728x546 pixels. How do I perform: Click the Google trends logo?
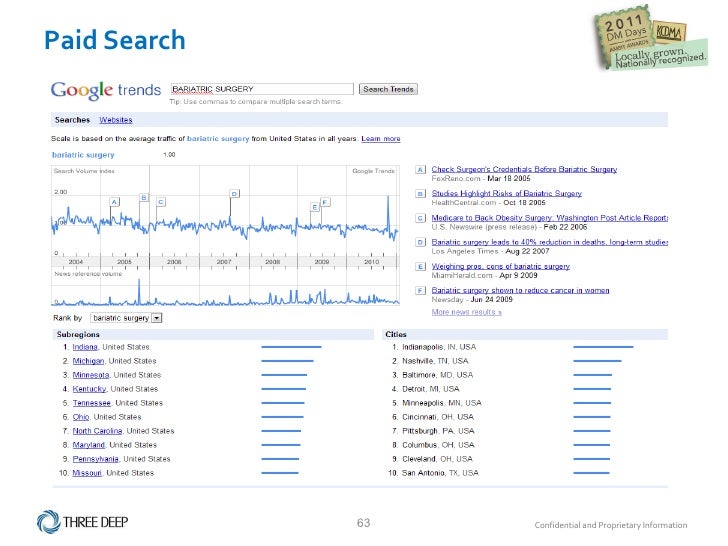106,90
